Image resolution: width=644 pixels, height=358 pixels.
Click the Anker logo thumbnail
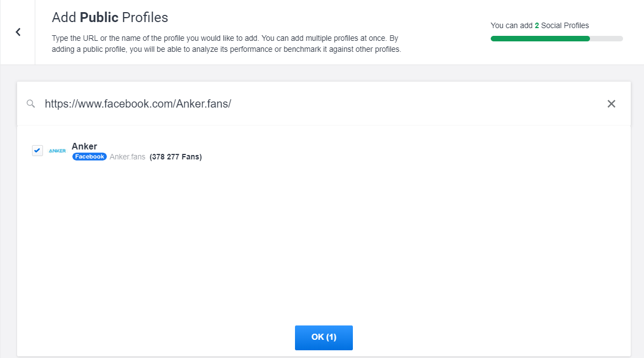[x=57, y=151]
